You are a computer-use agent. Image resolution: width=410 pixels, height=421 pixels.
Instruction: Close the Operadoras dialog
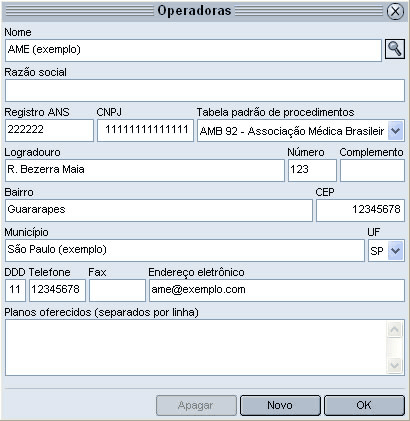tap(395, 11)
